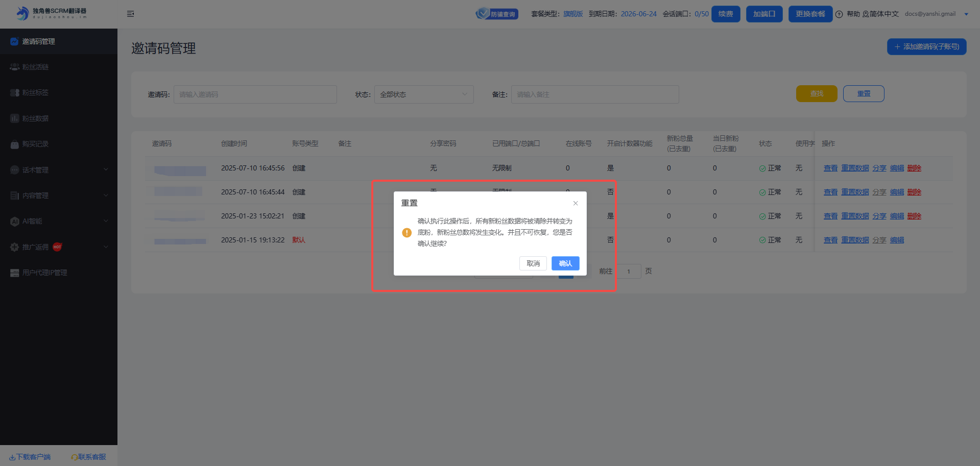The height and width of the screenshot is (466, 980).
Task: Click the 下载客户端 download icon
Action: click(12, 457)
